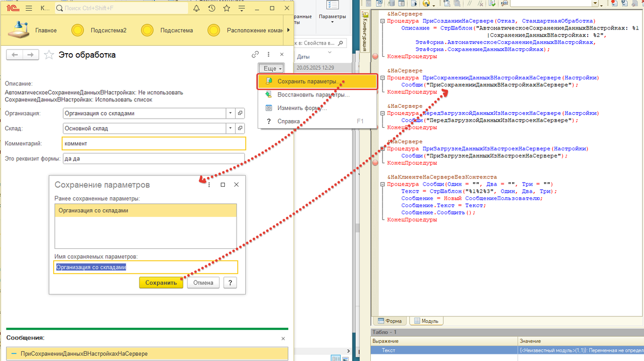The width and height of the screenshot is (644, 361).
Task: Click the Организация field with 'Организация со складами'
Action: [x=144, y=113]
